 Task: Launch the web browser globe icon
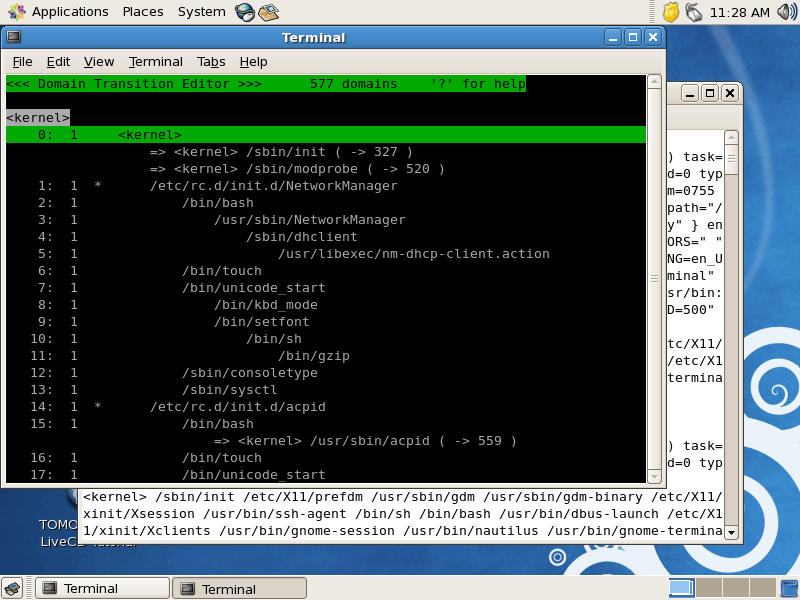click(x=245, y=12)
